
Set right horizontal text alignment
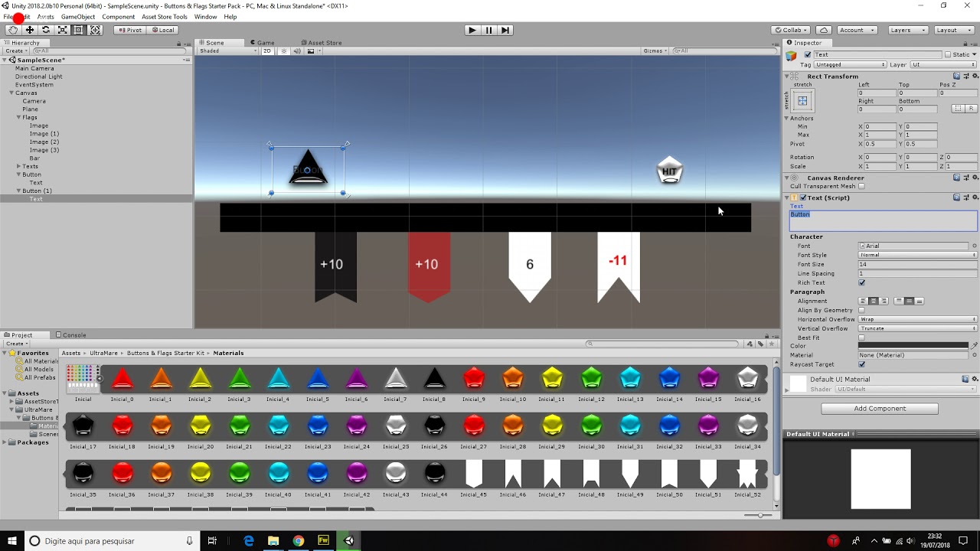[884, 301]
